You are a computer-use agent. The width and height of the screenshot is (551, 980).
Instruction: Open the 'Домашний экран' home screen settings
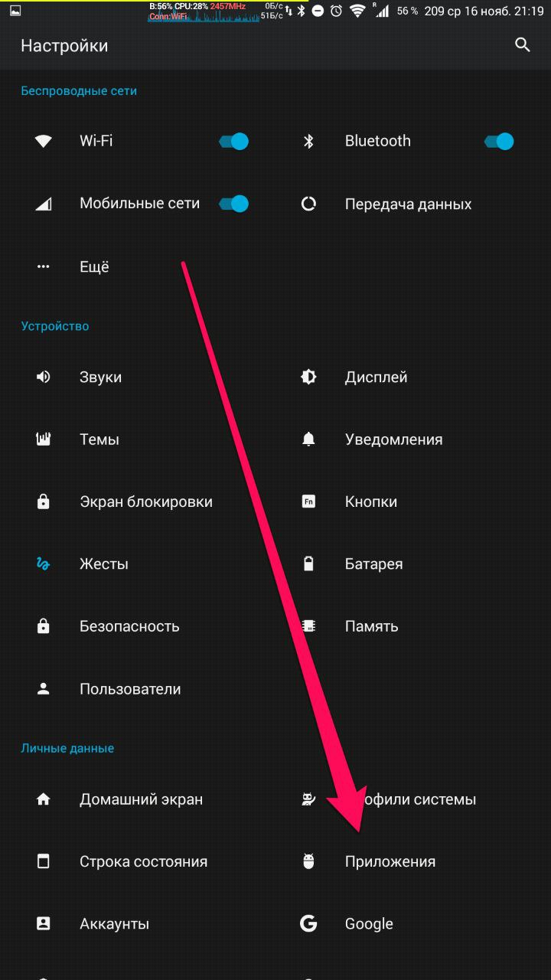coord(141,799)
